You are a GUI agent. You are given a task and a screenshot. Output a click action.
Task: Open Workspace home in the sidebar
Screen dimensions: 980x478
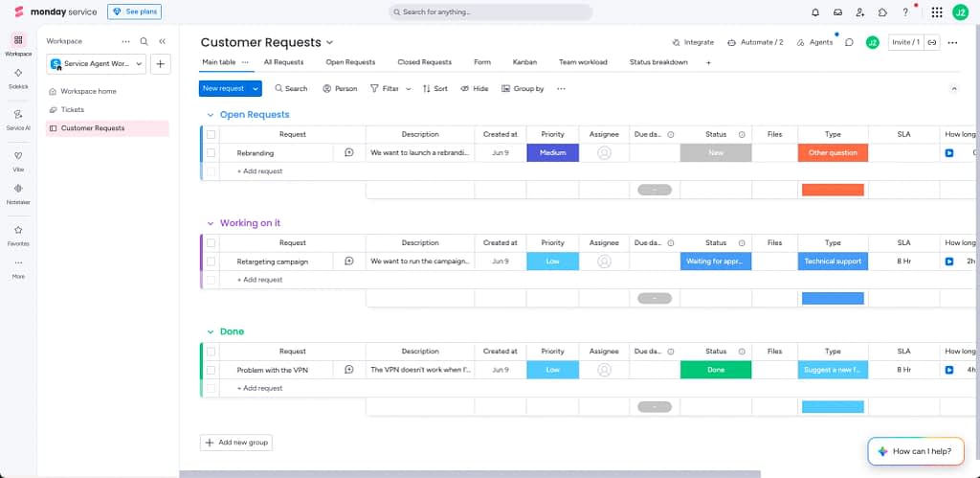point(88,91)
